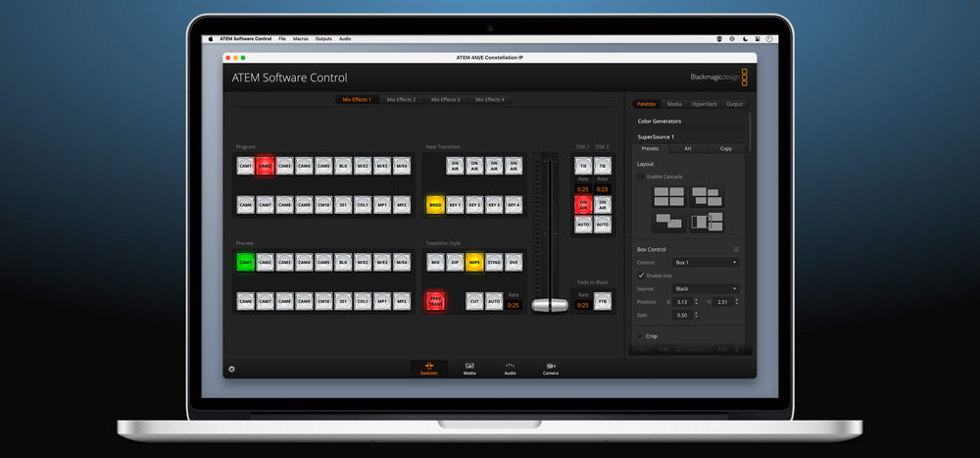Toggle the ON AIR button above KEY 2
Image resolution: width=980 pixels, height=458 pixels.
click(x=474, y=166)
